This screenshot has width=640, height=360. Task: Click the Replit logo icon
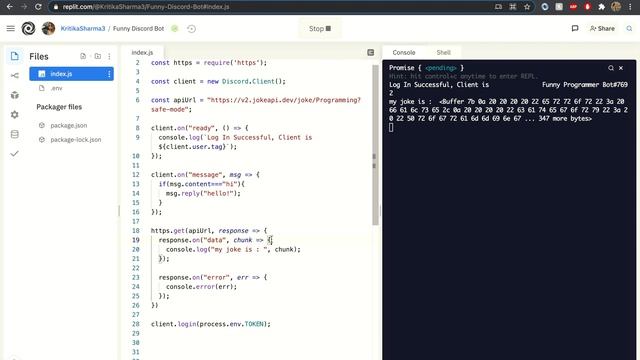[28, 28]
